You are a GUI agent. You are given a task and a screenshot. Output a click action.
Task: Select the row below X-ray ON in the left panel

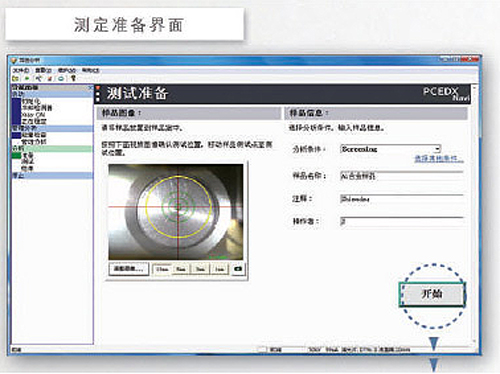tap(52, 121)
